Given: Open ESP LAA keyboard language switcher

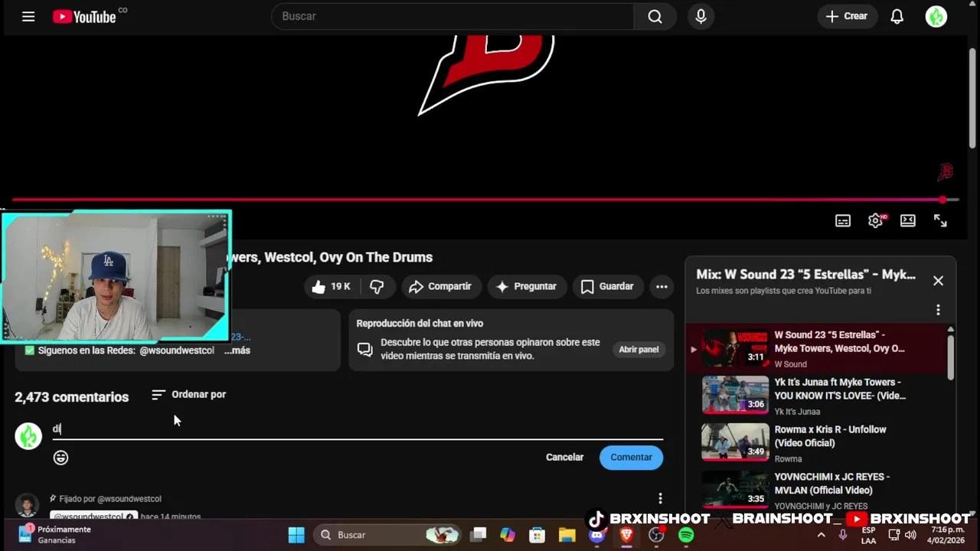Looking at the screenshot, I should click(x=868, y=535).
